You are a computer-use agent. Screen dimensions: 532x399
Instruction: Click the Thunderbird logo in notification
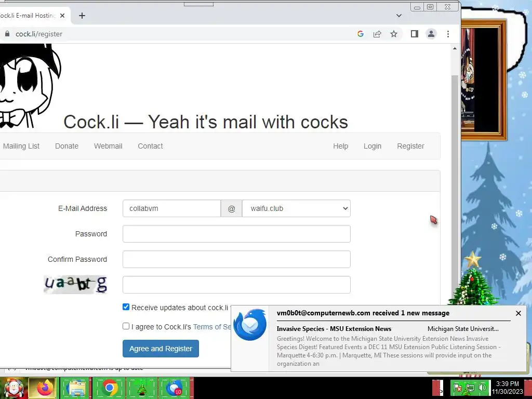click(x=250, y=324)
